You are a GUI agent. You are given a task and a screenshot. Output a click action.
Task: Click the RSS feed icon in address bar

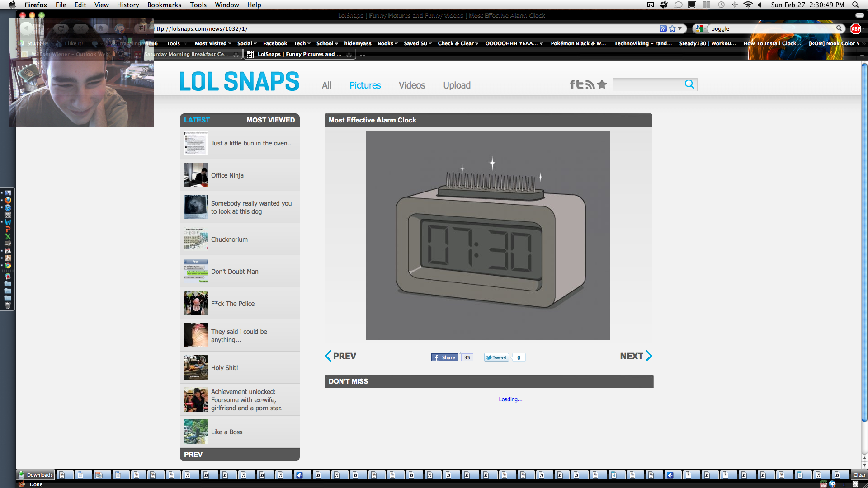tap(663, 28)
